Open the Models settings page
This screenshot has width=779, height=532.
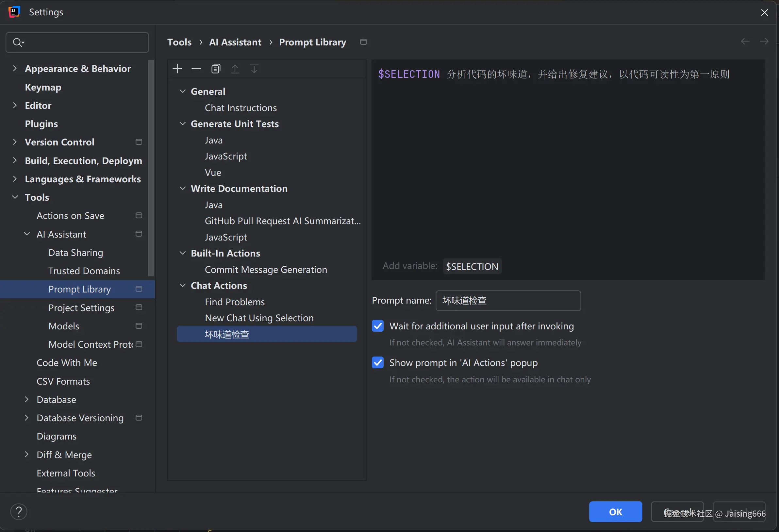coord(64,326)
